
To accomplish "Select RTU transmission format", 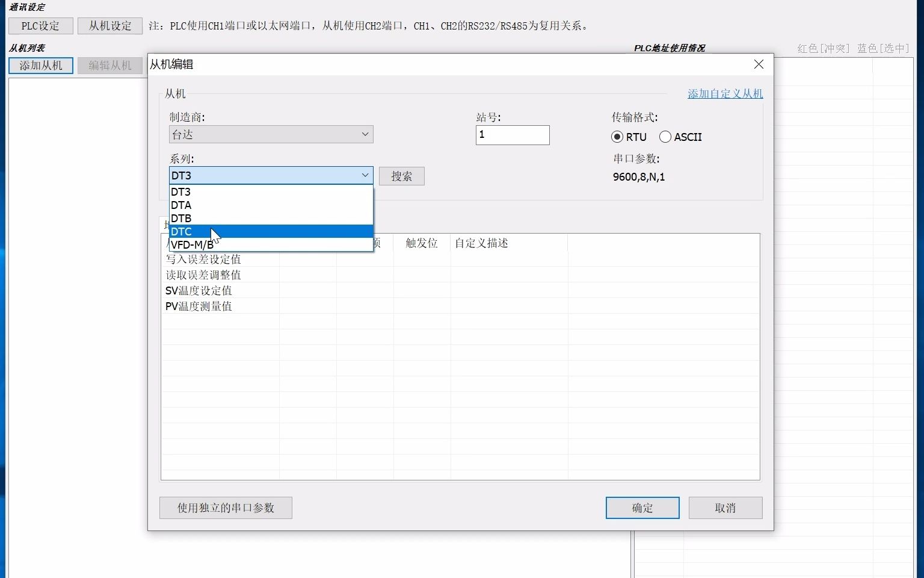I will [x=629, y=137].
